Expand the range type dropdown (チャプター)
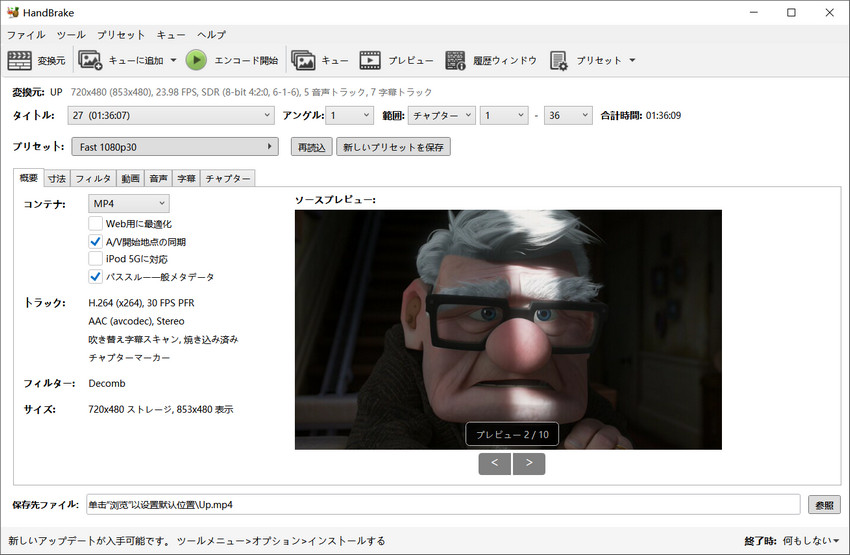 (x=442, y=115)
